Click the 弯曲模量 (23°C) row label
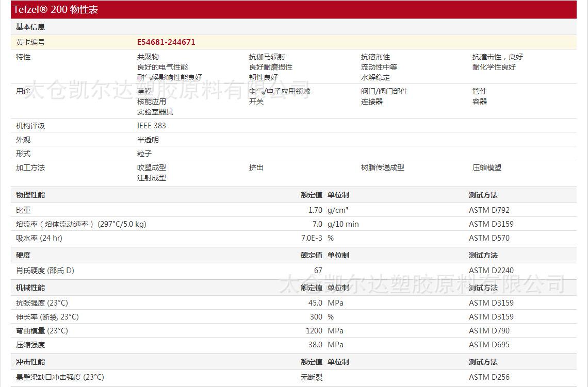This screenshot has width=588, height=387. (42, 331)
